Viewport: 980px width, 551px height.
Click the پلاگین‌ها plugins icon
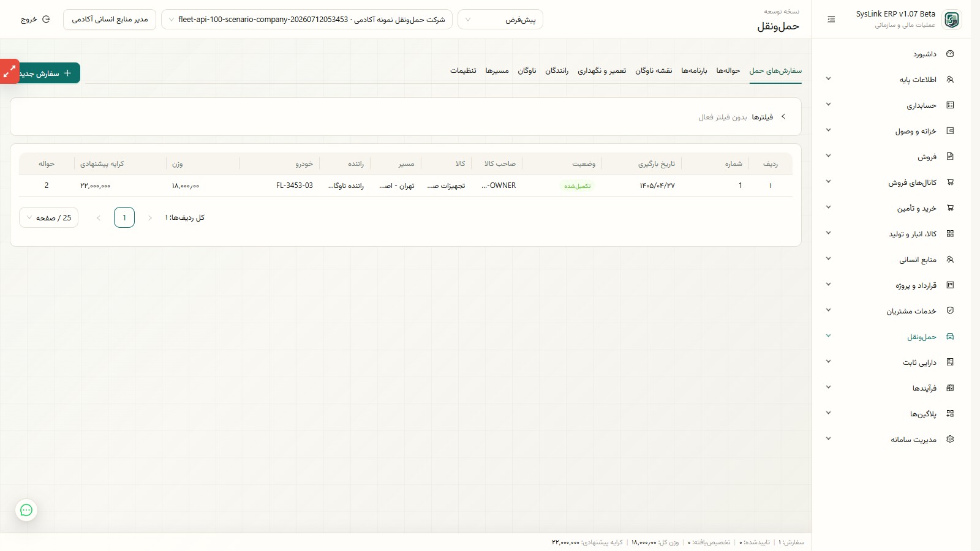[x=950, y=414]
